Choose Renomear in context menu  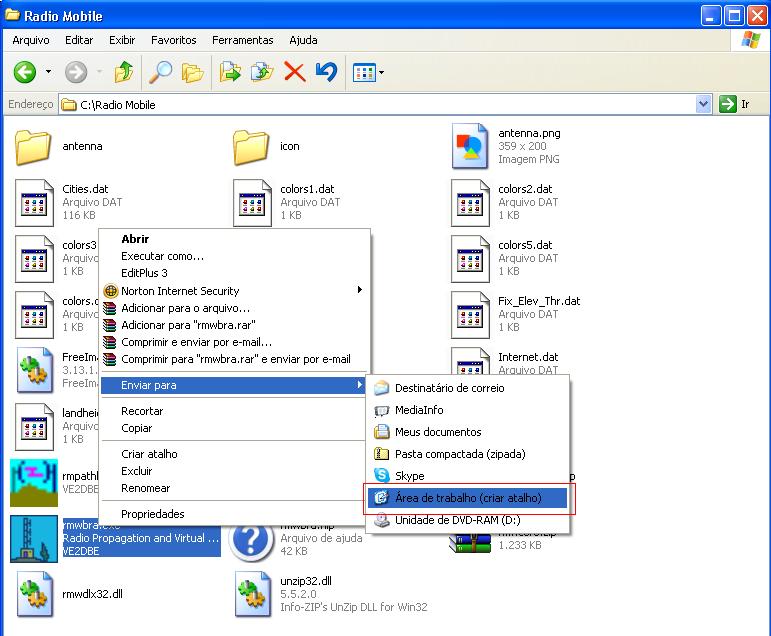click(x=233, y=488)
